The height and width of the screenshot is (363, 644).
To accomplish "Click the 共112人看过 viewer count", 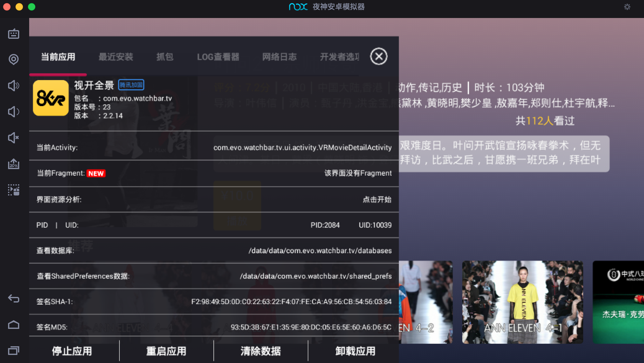I will [x=545, y=121].
